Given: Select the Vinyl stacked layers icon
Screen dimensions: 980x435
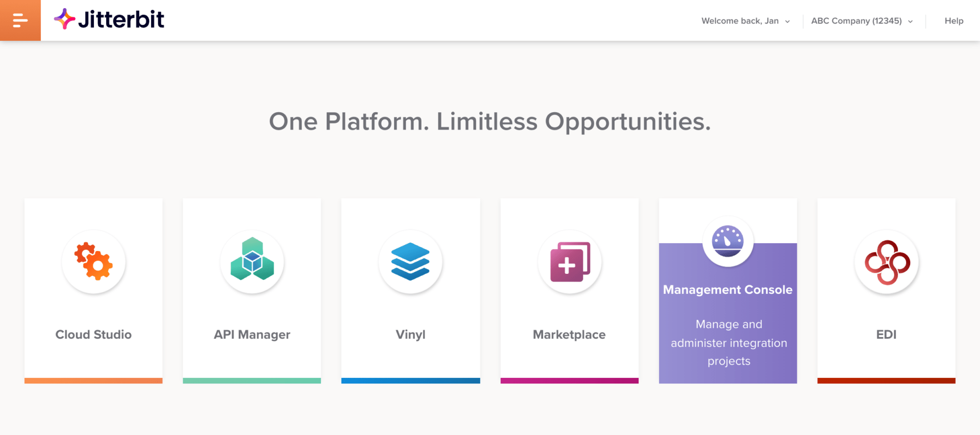Looking at the screenshot, I should click(x=410, y=261).
